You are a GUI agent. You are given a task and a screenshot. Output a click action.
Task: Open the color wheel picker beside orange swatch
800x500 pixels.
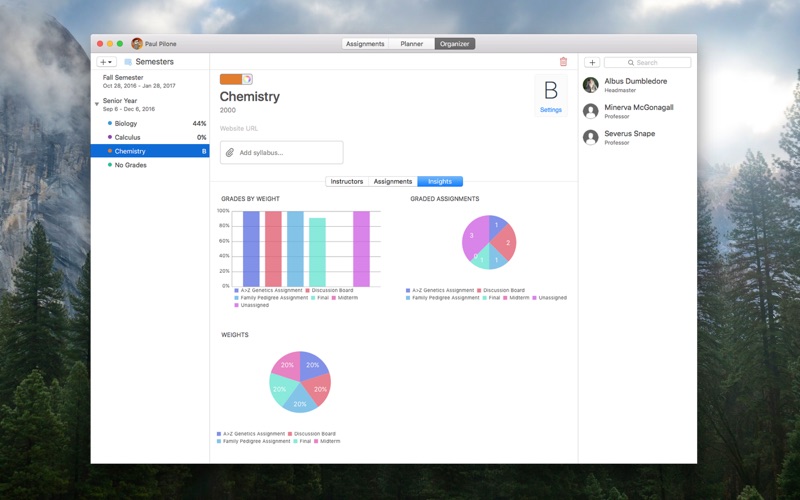[247, 79]
